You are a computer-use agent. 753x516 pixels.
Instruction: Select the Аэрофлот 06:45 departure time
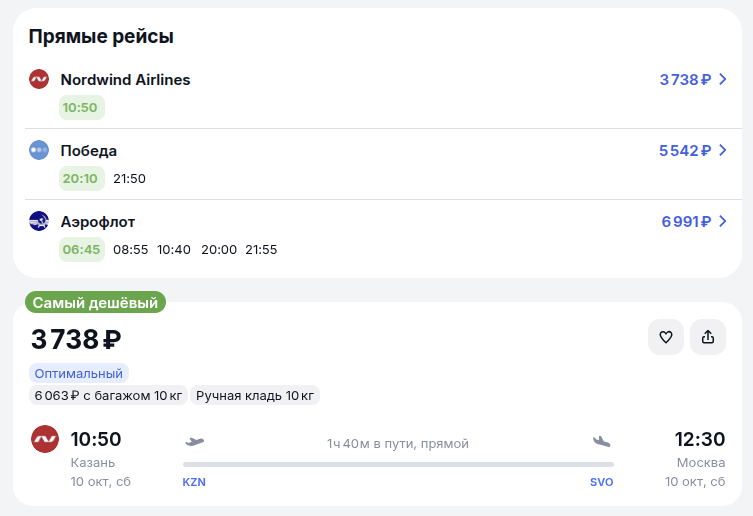[82, 250]
